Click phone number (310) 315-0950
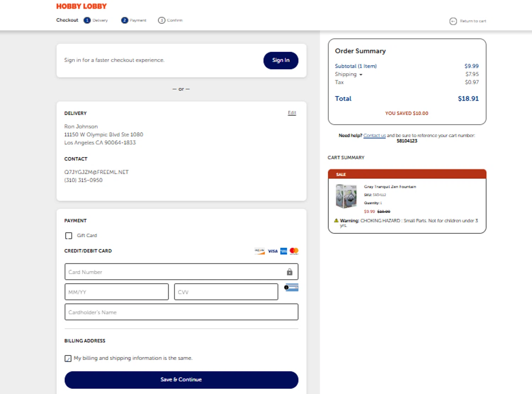Image resolution: width=532 pixels, height=394 pixels. click(x=83, y=180)
